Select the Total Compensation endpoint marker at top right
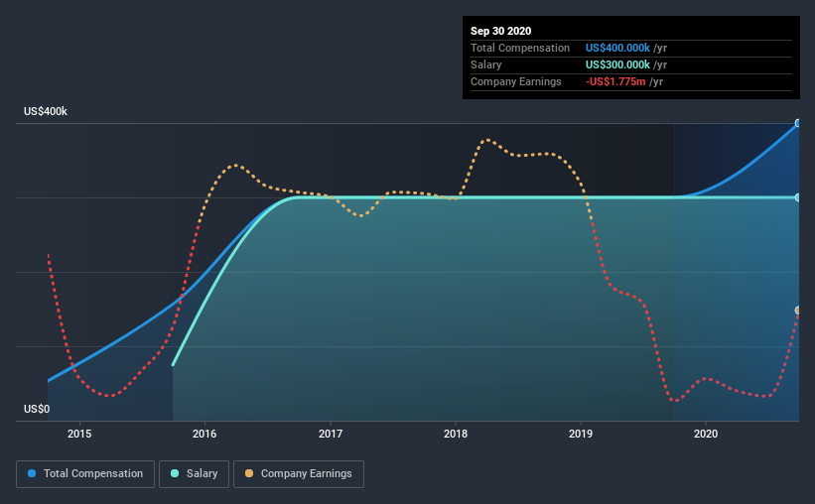Screen dimensions: 815x504 click(798, 123)
